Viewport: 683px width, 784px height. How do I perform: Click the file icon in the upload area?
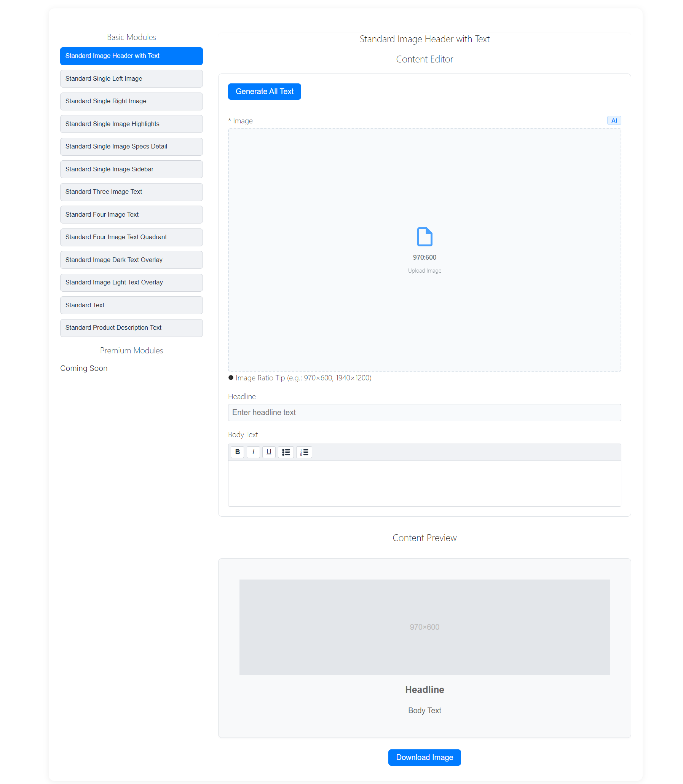424,236
